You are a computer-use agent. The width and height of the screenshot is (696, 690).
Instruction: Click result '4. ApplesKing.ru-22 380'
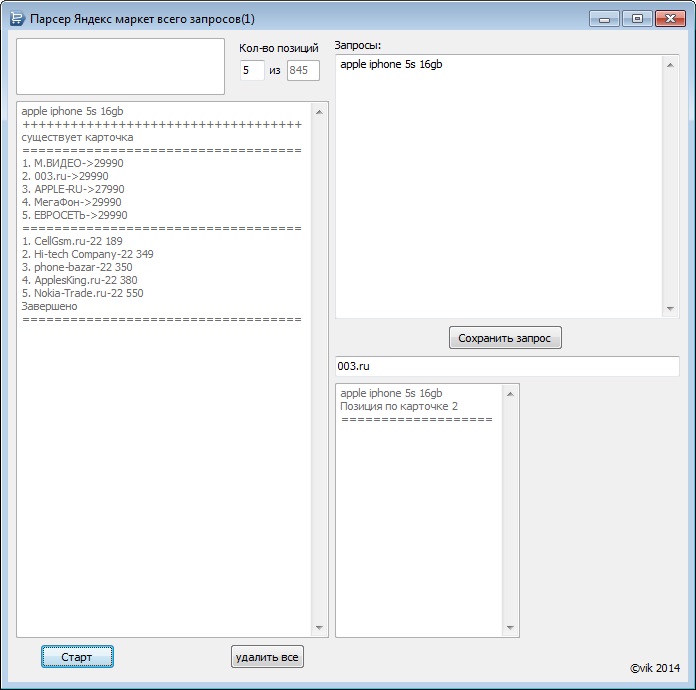point(79,280)
